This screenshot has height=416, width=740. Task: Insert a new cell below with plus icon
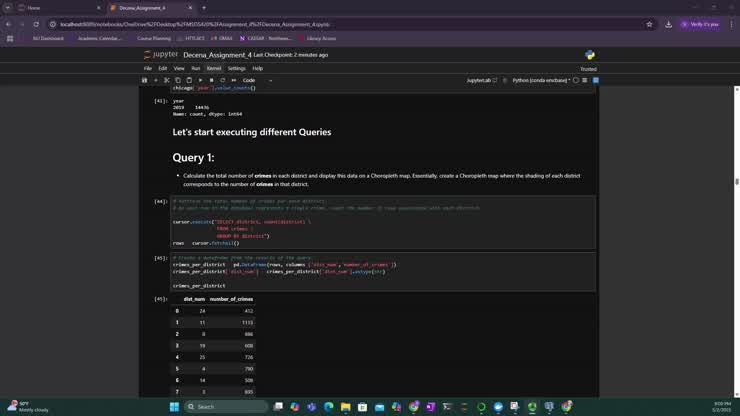pos(155,80)
